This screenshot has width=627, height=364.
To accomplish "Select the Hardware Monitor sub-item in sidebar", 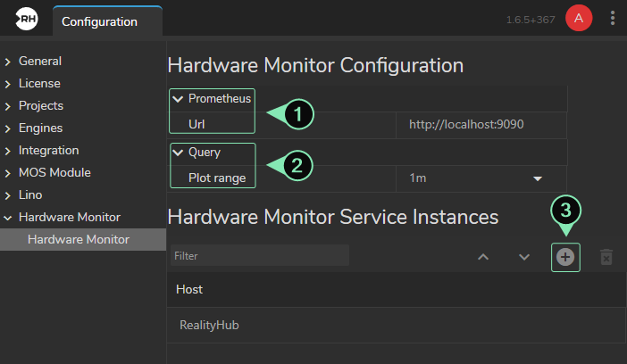I will [x=79, y=239].
